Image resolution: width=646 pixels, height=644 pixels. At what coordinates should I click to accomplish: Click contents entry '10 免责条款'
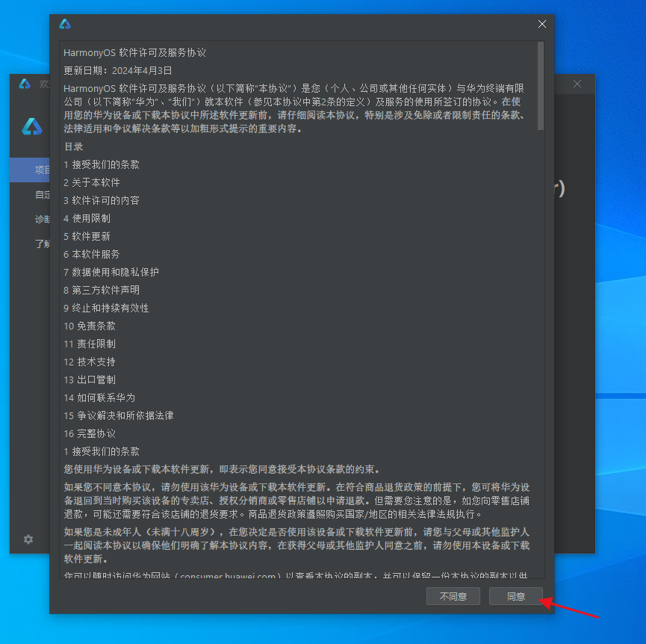(x=90, y=326)
